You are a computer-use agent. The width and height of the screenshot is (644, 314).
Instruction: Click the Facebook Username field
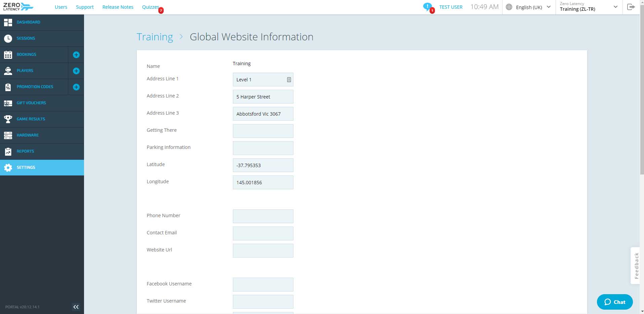click(x=263, y=285)
